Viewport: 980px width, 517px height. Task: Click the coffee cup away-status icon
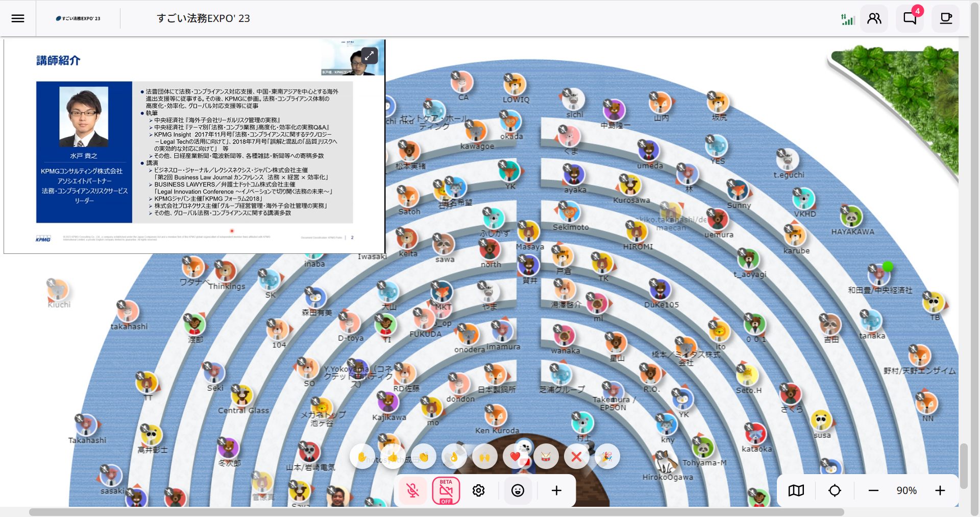click(946, 19)
